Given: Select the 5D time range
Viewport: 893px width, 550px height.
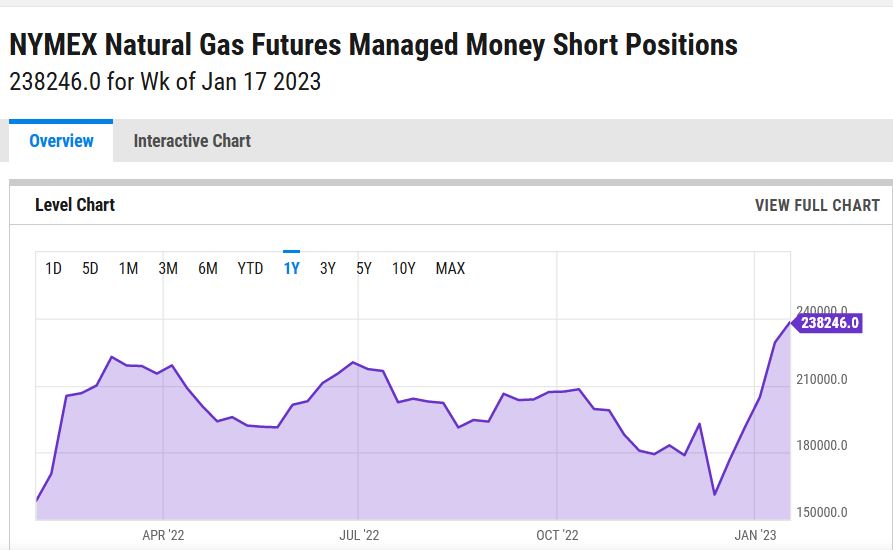Looking at the screenshot, I should [90, 268].
